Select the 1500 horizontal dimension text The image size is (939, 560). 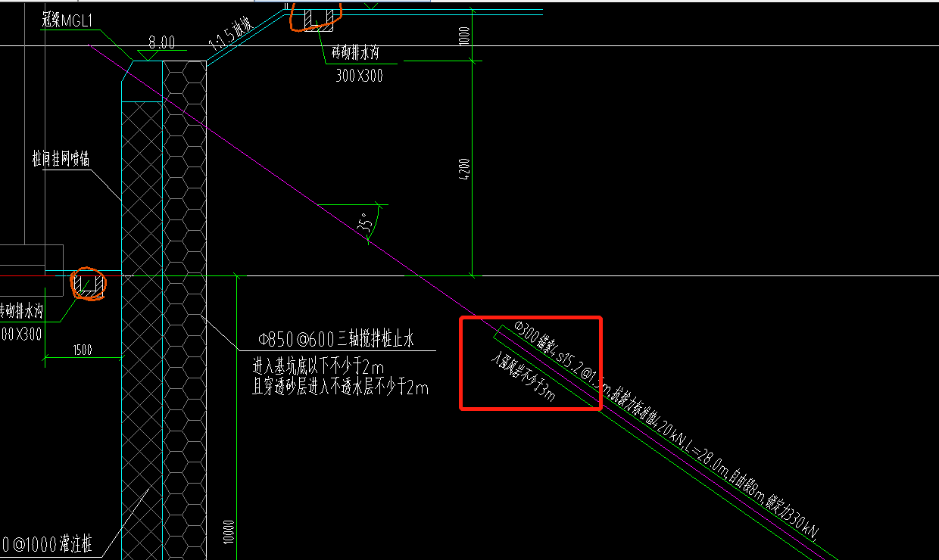(83, 350)
